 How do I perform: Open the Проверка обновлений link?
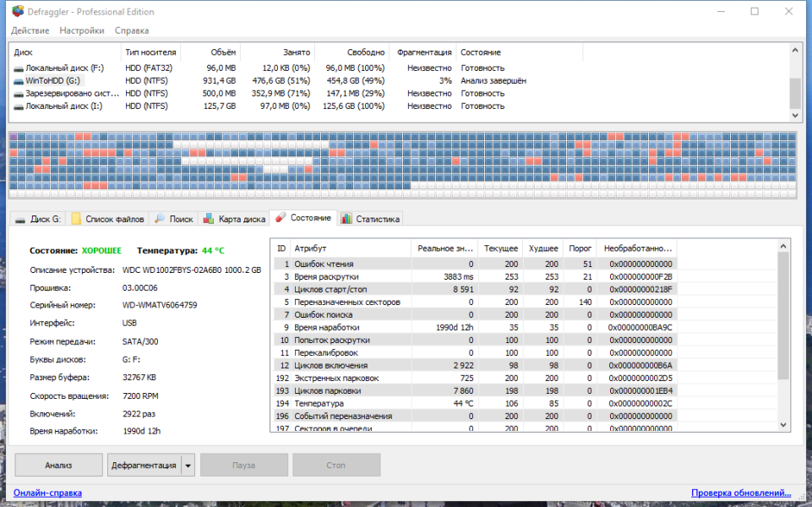[741, 493]
